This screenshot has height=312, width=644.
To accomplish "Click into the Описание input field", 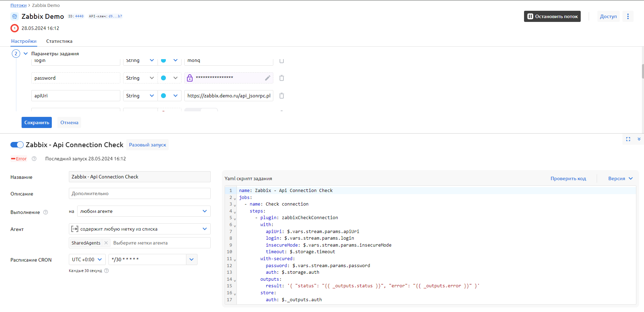I will [x=139, y=193].
